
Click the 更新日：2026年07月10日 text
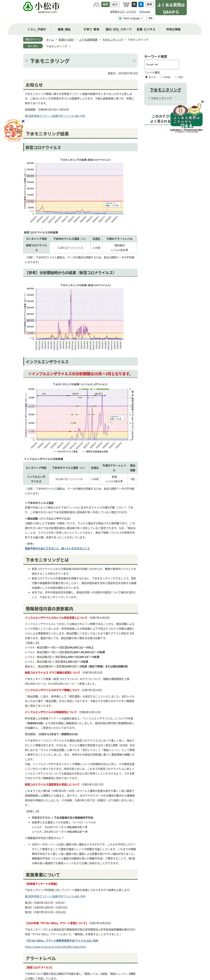pyautogui.click(x=122, y=73)
